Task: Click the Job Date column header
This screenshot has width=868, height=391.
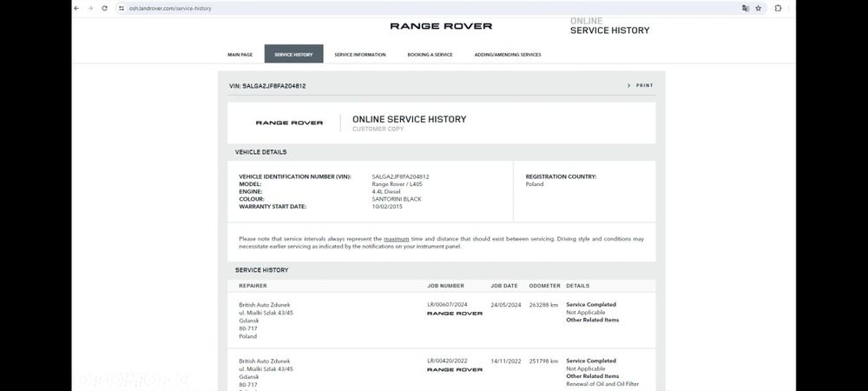Action: coord(503,286)
